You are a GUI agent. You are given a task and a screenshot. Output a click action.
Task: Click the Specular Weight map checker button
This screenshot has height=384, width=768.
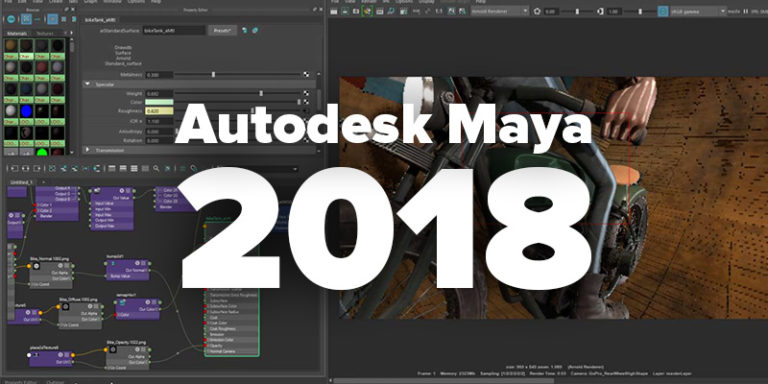[x=307, y=93]
